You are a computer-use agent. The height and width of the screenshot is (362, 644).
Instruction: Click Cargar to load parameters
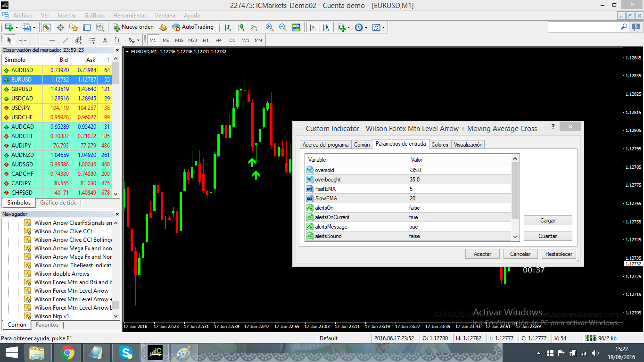click(x=548, y=221)
